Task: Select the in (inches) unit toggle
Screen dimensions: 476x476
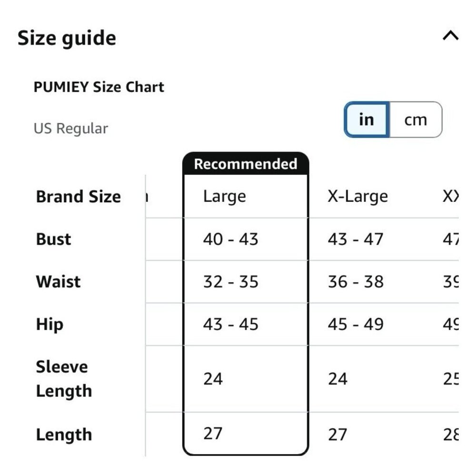Action: (x=367, y=119)
